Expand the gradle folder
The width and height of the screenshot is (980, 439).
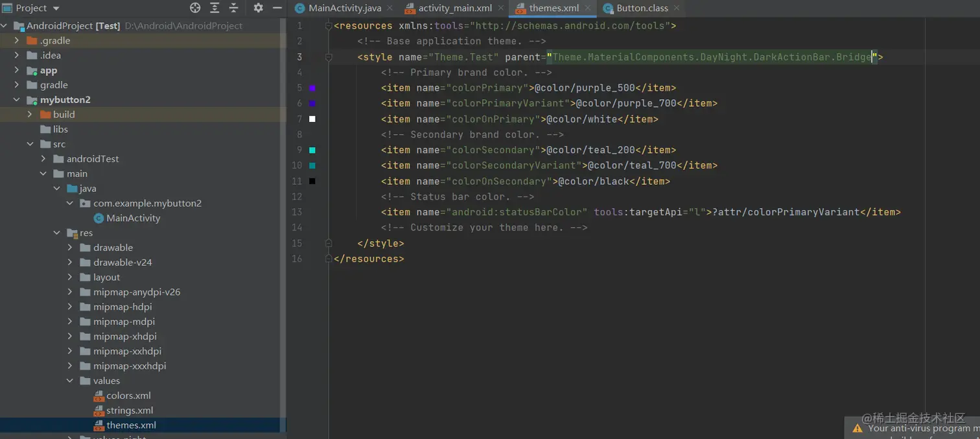point(17,85)
